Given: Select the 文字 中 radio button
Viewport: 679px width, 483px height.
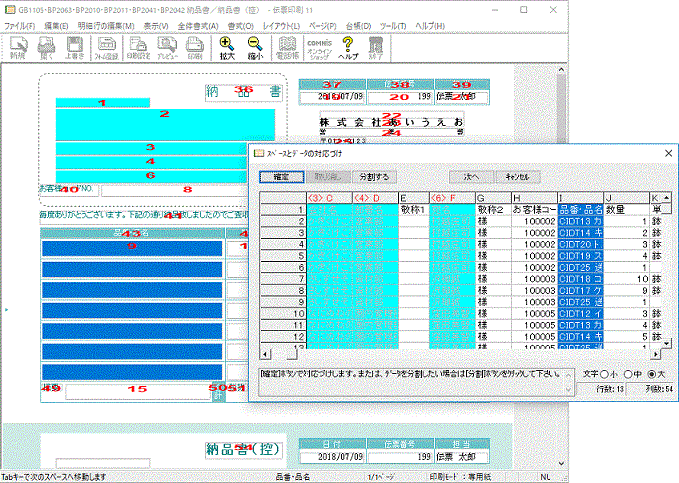Looking at the screenshot, I should pos(628,374).
